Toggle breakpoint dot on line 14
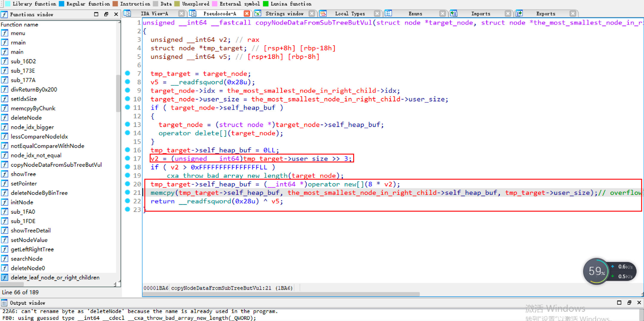644x321 pixels. click(128, 133)
